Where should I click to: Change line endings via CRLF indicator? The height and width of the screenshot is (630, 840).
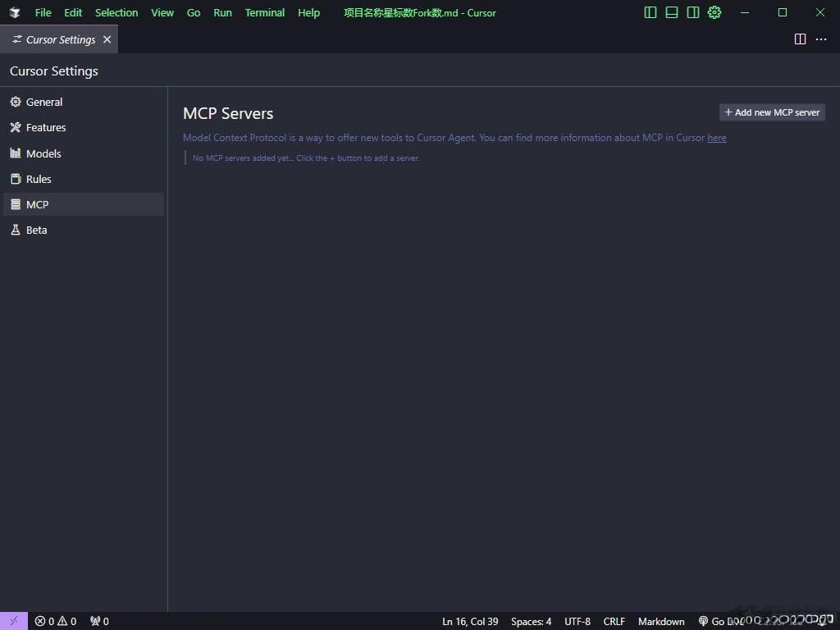(614, 622)
